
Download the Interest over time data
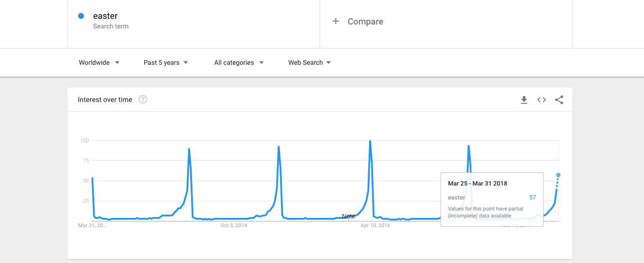click(524, 100)
